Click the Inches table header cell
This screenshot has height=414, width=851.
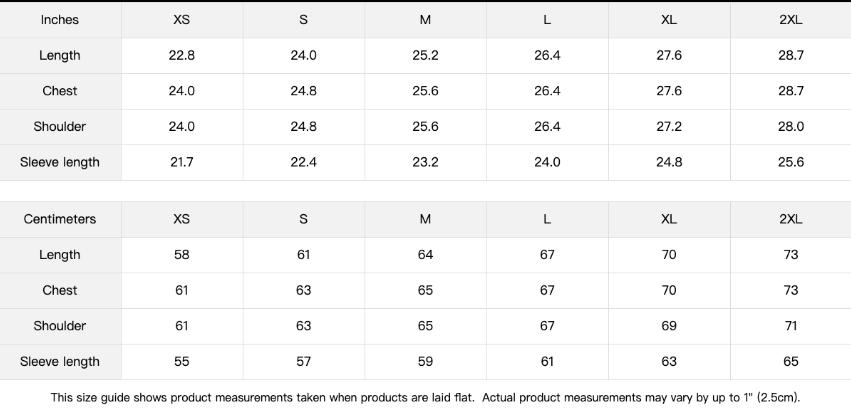pos(60,20)
